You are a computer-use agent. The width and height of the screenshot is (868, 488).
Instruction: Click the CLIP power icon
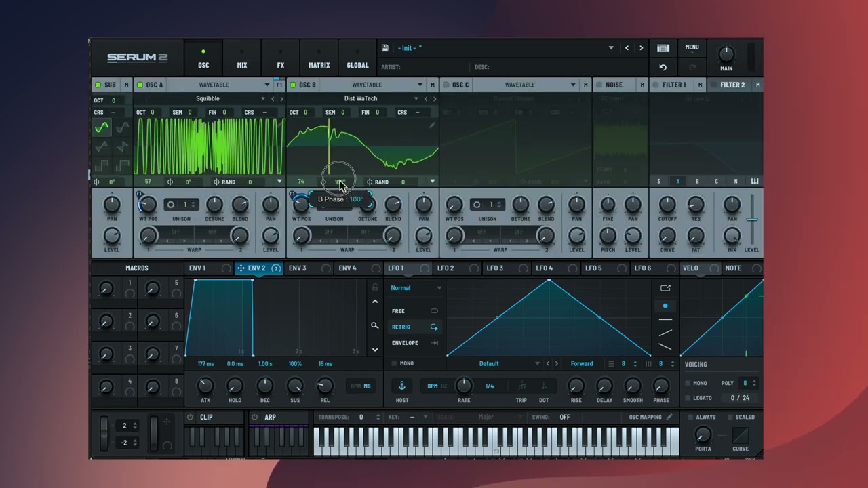pyautogui.click(x=190, y=418)
